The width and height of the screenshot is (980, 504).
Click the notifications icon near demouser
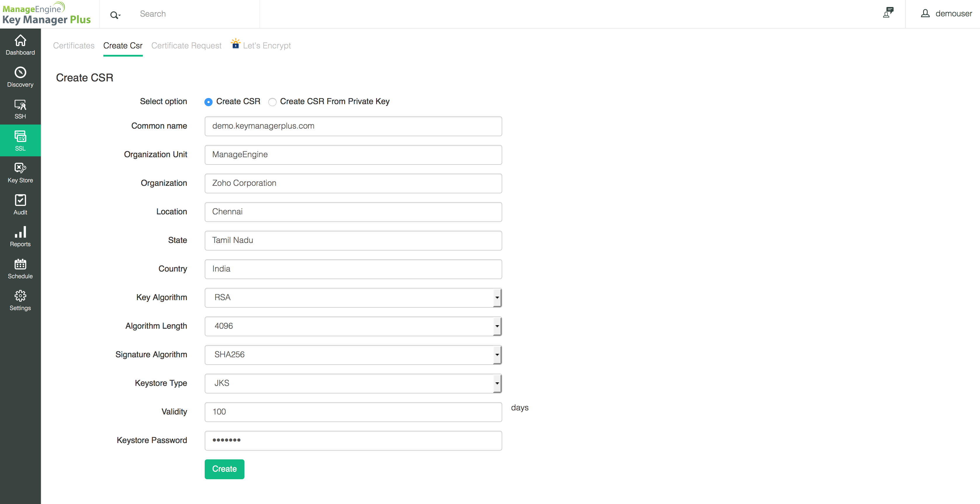pos(888,13)
